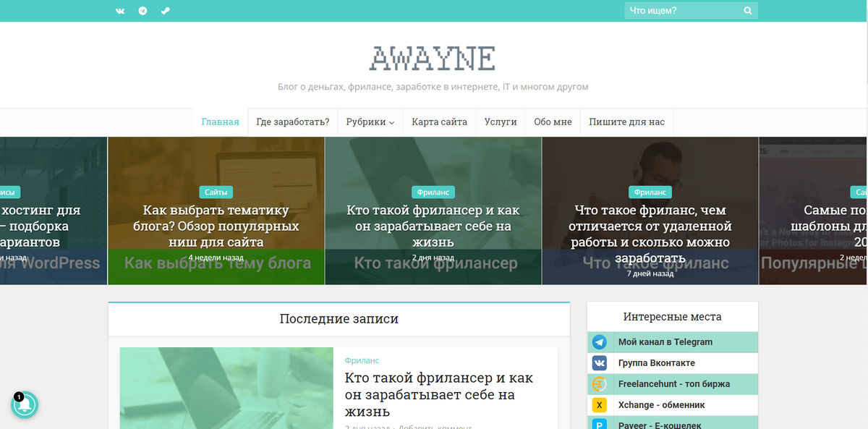Open 'Xchange - обменник' link
Image resolution: width=868 pixels, height=429 pixels.
(x=661, y=405)
